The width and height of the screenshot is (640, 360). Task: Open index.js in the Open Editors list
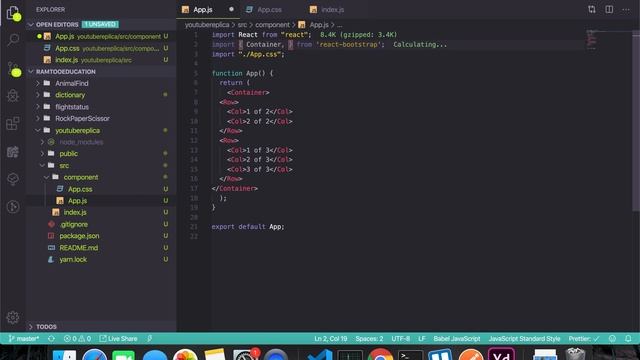100,60
